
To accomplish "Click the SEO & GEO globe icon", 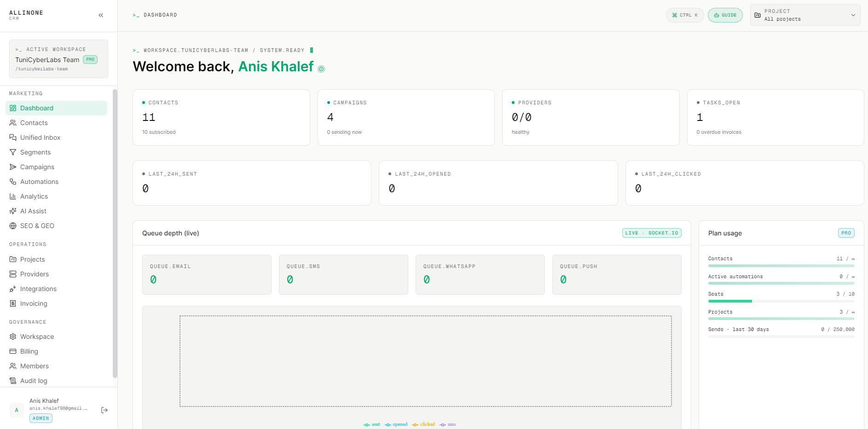I will [13, 226].
